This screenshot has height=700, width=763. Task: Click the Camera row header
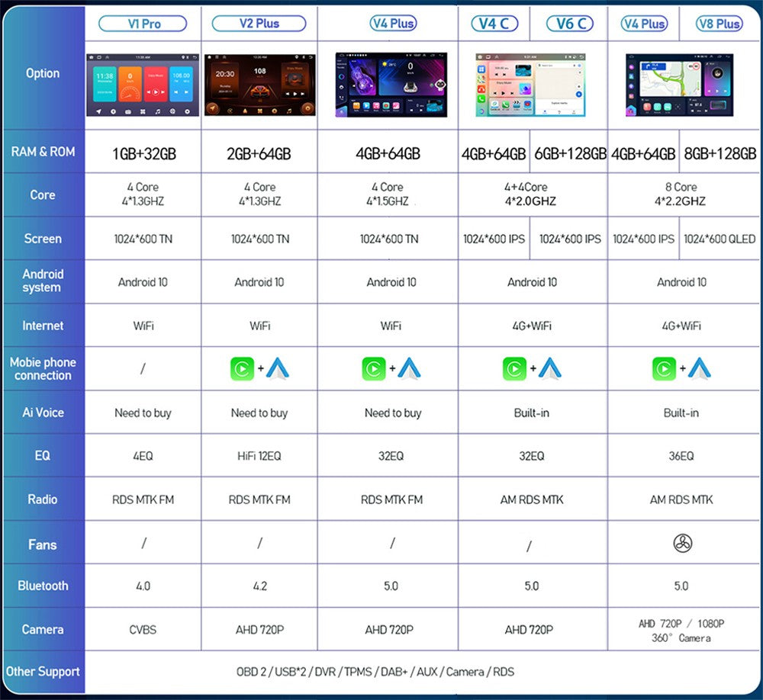coord(43,629)
